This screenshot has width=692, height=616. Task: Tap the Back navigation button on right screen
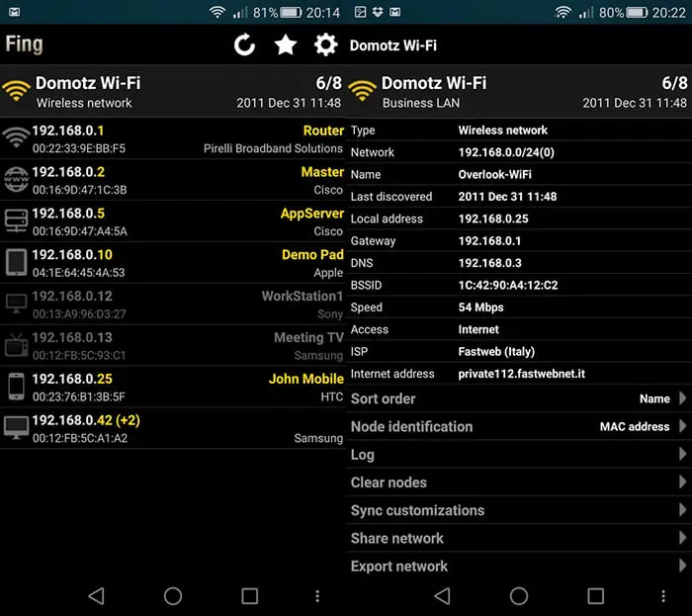442,595
